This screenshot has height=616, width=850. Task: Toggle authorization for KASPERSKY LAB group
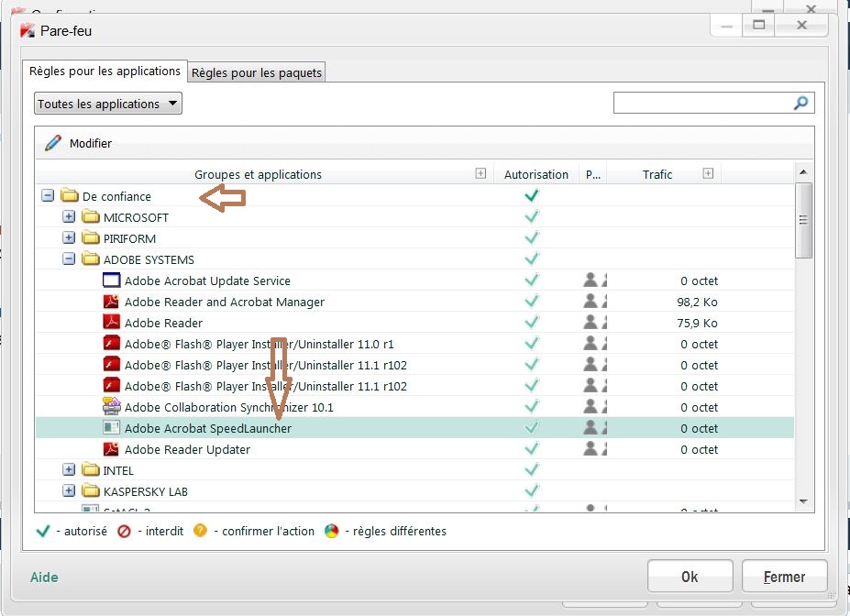coord(532,490)
